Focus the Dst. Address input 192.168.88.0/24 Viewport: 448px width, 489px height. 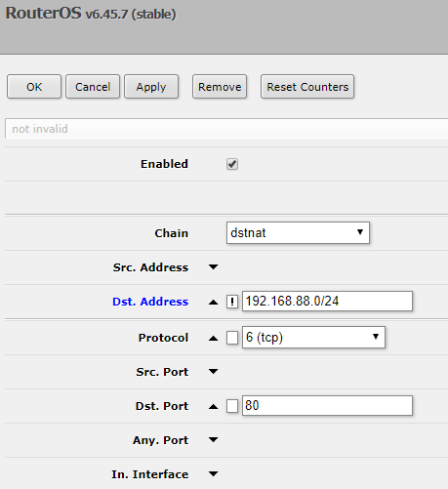click(x=327, y=302)
